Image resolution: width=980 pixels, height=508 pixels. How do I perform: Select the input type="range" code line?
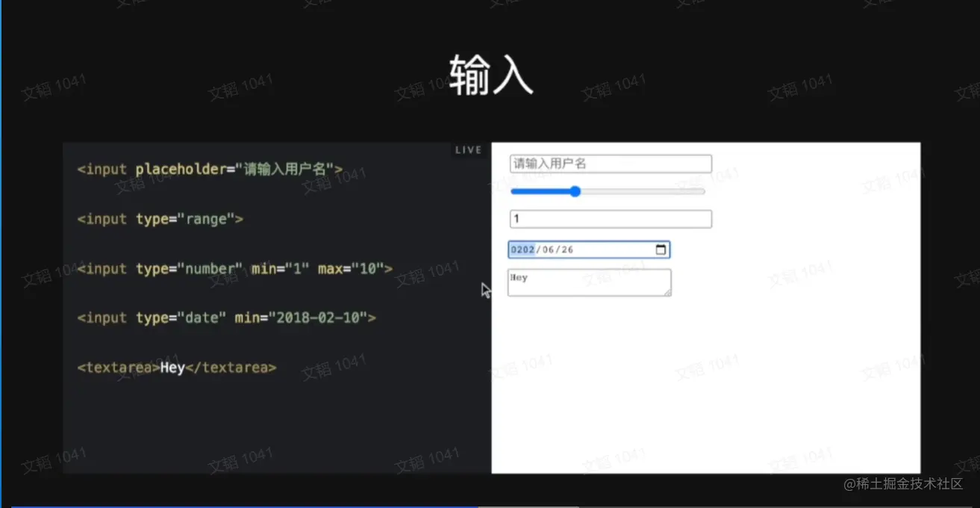click(160, 218)
